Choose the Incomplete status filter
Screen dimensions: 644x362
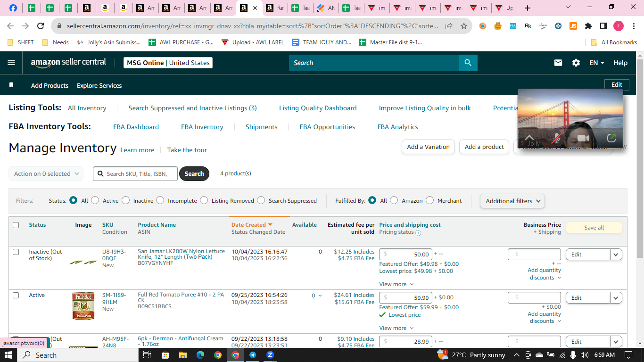(x=160, y=200)
